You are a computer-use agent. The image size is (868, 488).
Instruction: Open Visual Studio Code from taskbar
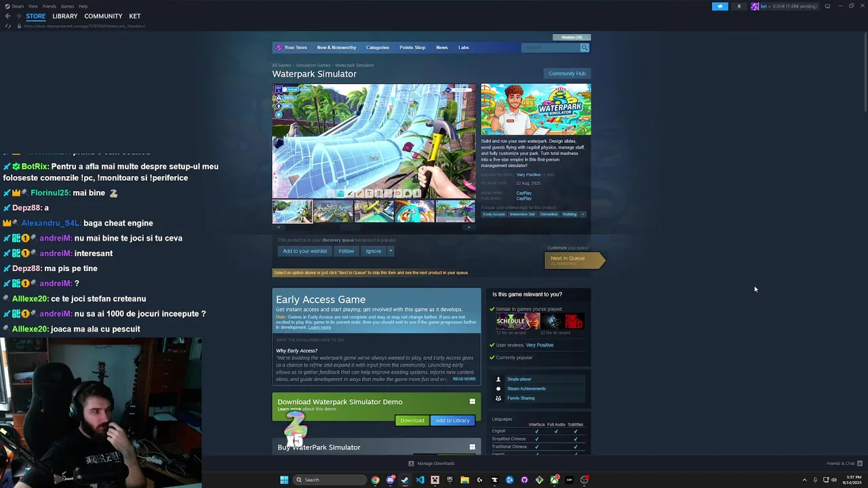[420, 480]
